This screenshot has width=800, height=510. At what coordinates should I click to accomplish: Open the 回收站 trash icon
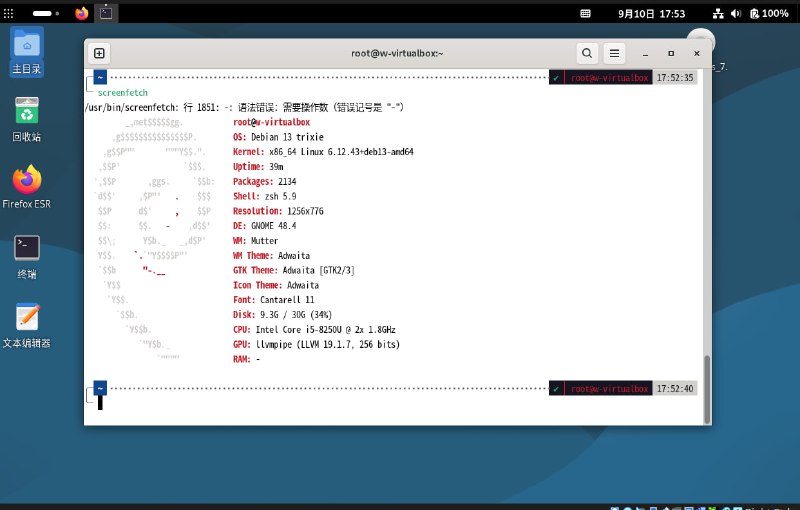pos(27,119)
